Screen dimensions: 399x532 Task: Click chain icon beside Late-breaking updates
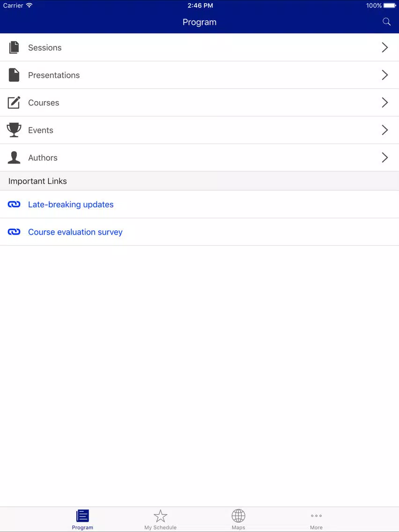click(x=14, y=204)
